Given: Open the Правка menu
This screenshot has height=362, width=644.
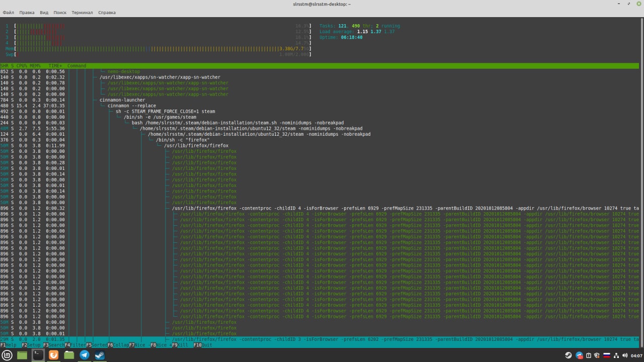Looking at the screenshot, I should point(27,12).
